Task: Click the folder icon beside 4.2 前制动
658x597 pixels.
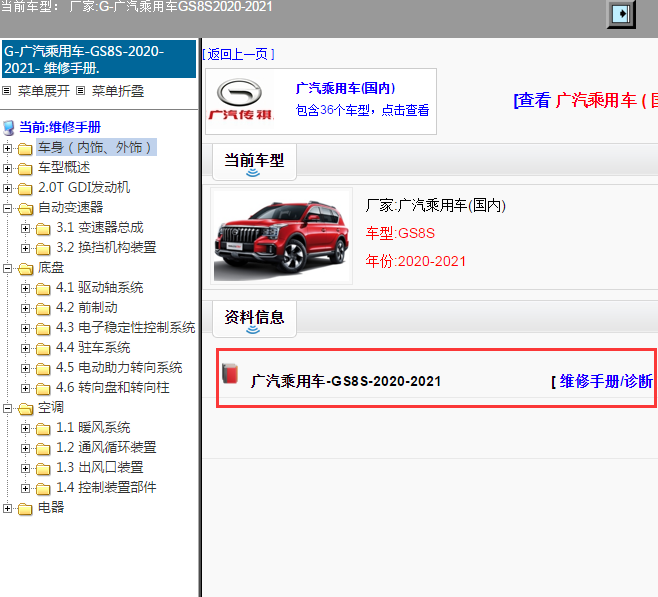Action: [x=43, y=309]
